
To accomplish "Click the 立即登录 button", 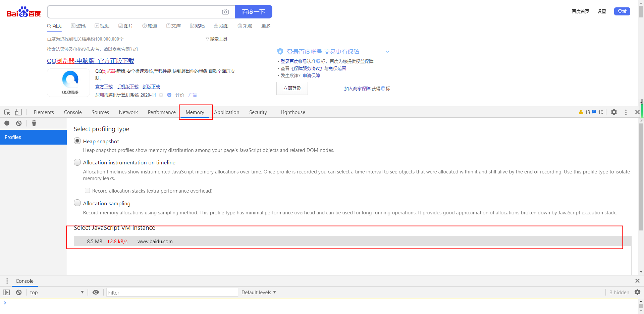I will (x=292, y=88).
